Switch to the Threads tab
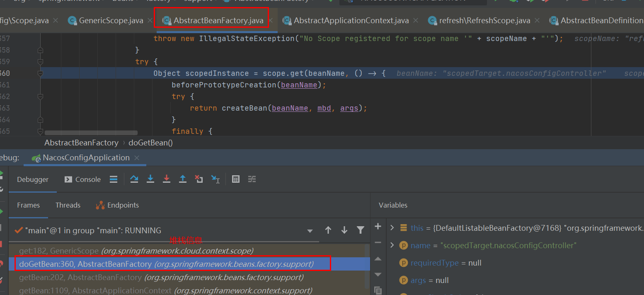This screenshot has height=295, width=644. [x=68, y=205]
